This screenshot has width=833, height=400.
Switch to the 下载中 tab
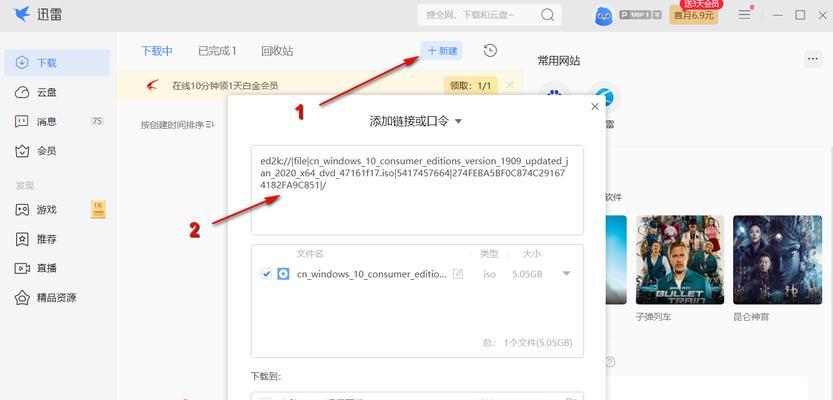point(157,51)
